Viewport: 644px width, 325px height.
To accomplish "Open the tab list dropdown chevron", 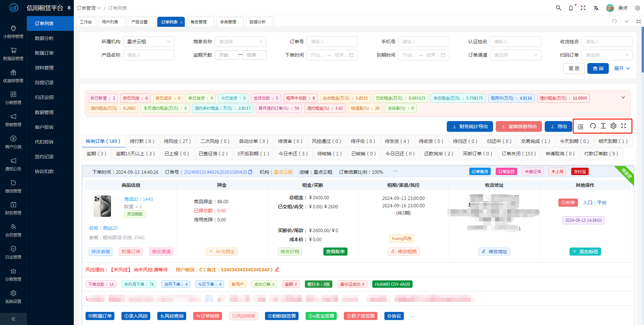I will pyautogui.click(x=627, y=21).
